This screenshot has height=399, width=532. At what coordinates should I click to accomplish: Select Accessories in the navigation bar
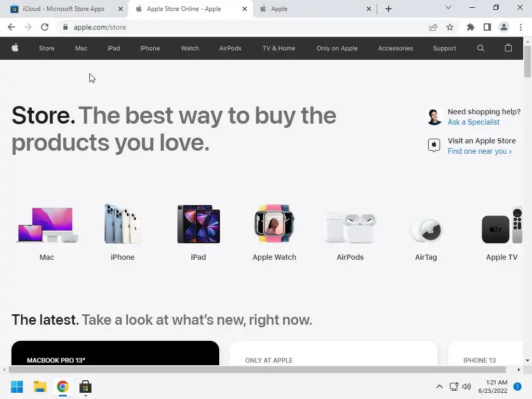395,48
